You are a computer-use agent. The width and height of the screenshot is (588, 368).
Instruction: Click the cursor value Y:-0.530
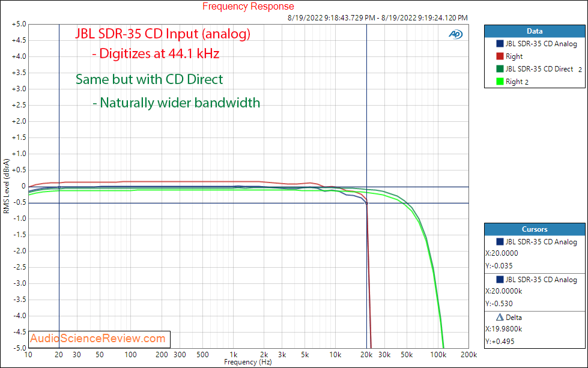[x=499, y=304]
